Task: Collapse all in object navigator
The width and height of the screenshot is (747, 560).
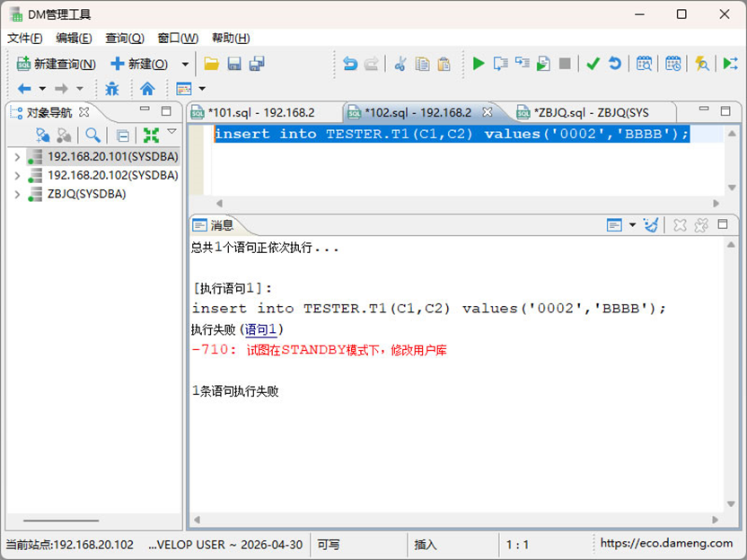Action: click(123, 136)
